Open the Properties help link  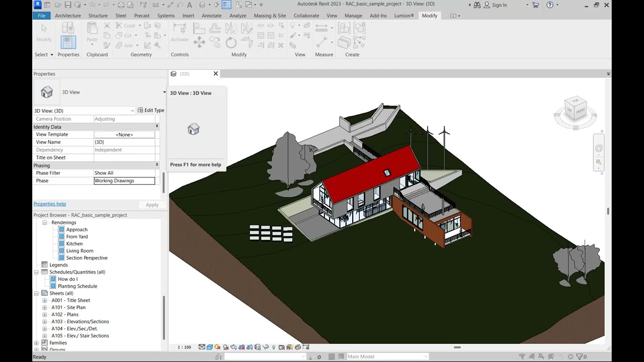pos(50,204)
